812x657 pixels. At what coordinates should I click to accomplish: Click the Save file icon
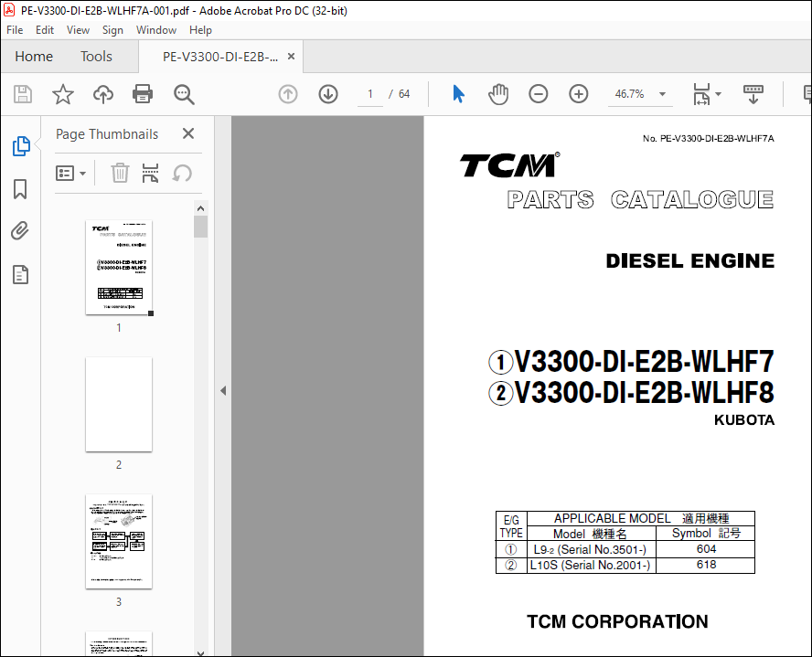pyautogui.click(x=23, y=94)
